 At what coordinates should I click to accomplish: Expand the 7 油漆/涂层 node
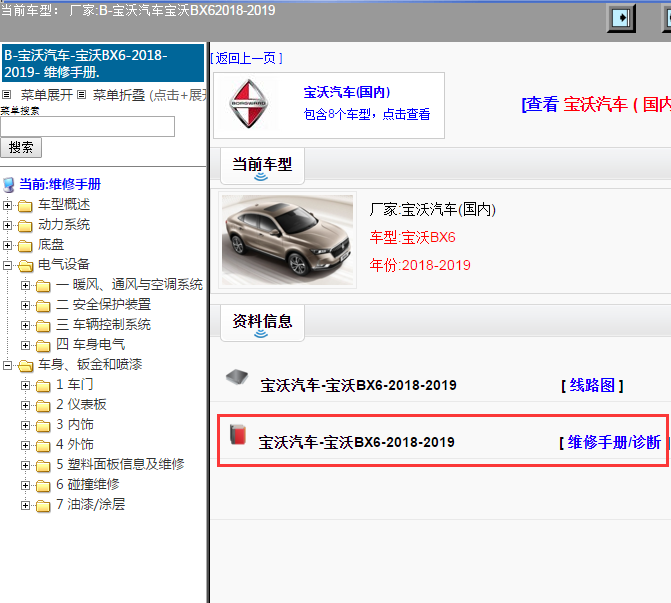pos(25,505)
